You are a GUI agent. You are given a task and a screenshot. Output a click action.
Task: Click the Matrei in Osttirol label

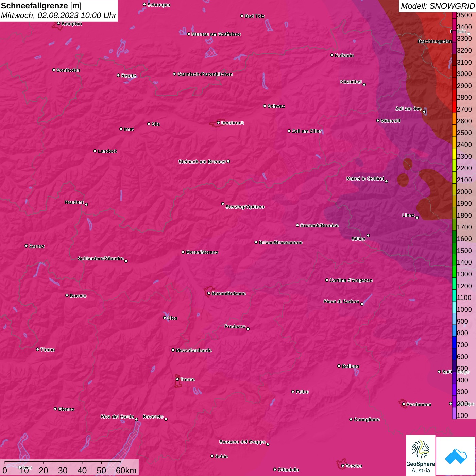[365, 178]
